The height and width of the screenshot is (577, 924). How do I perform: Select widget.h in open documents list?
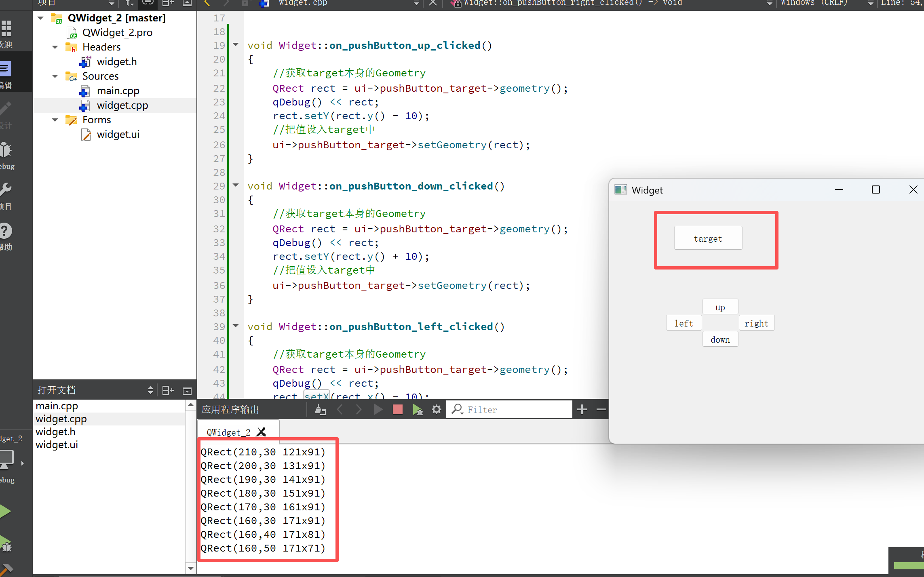click(x=55, y=432)
